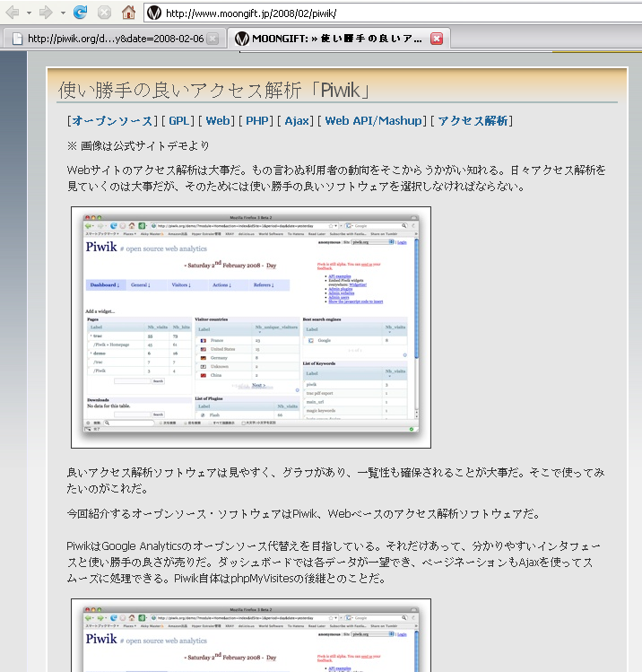Focus the URL address bar field
The image size is (642, 672).
pyautogui.click(x=393, y=13)
